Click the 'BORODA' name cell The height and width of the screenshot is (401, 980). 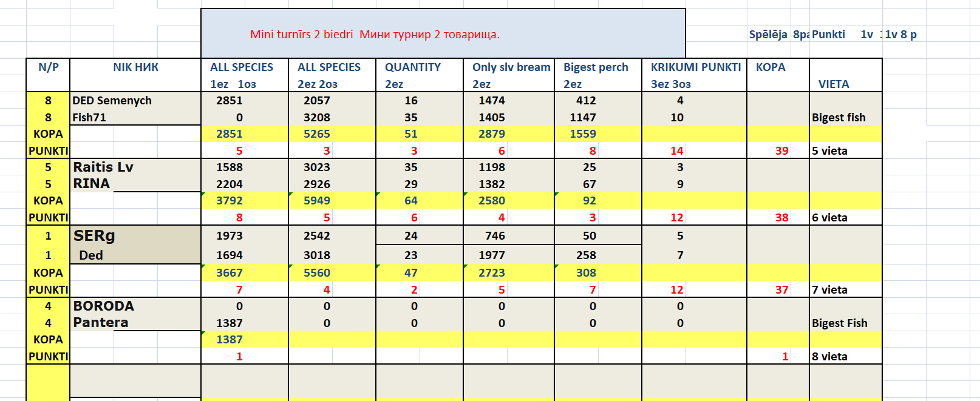(104, 306)
